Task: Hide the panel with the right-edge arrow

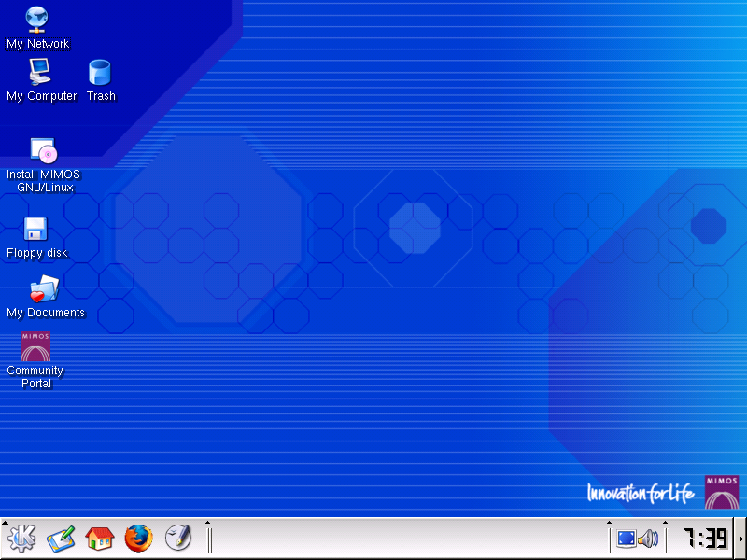Action: coord(741,539)
